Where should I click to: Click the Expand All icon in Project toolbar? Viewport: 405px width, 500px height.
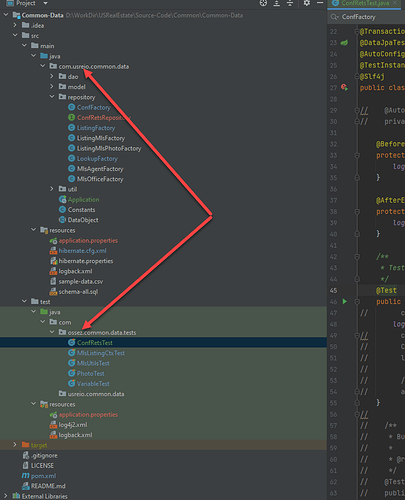point(277,3)
